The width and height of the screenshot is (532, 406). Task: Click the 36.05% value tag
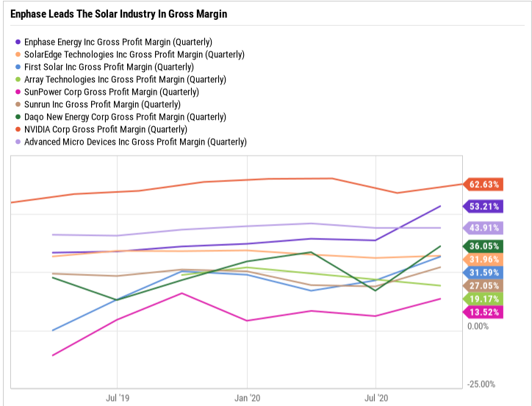click(x=484, y=246)
